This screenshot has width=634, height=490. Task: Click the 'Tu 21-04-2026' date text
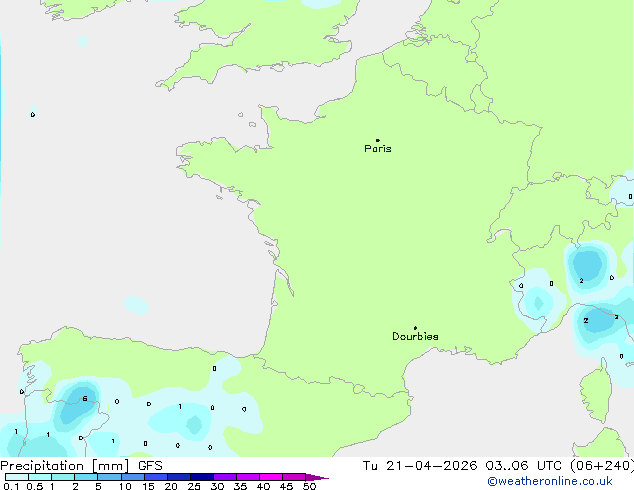[x=420, y=466]
